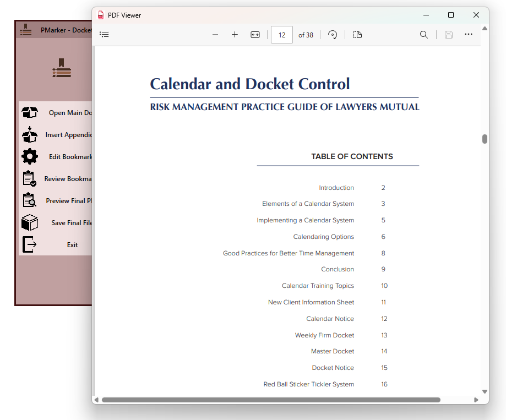
Task: Choose Preview Final PDF menu entry
Action: tap(68, 201)
